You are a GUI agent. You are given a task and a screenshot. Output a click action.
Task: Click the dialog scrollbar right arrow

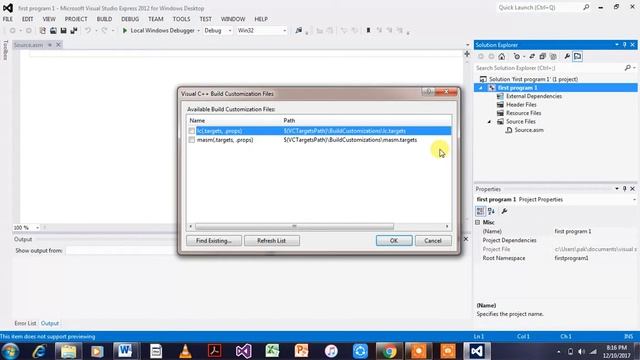447,226
